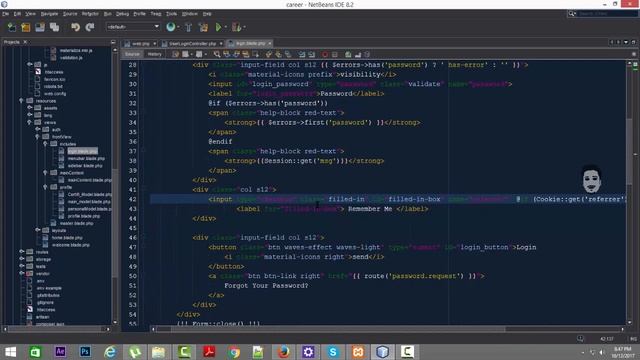Close the active login blade tab
Viewport: 640px width, 360px height.
[270, 43]
